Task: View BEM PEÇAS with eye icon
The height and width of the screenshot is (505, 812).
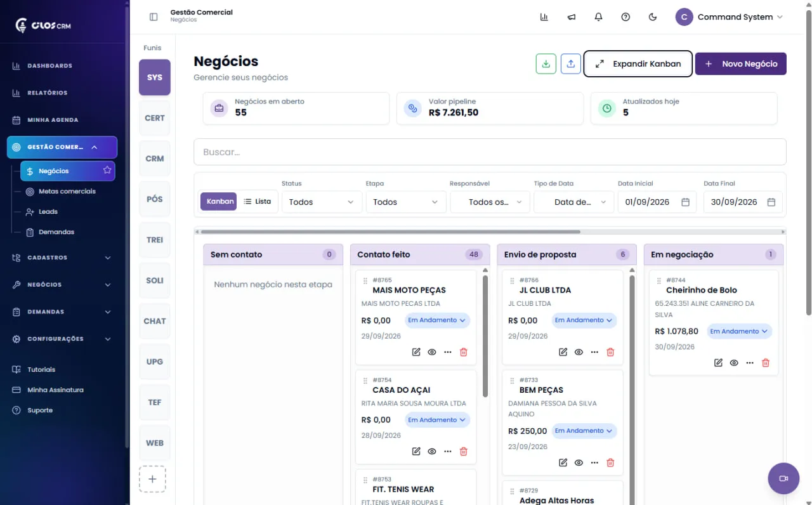Action: click(x=579, y=462)
